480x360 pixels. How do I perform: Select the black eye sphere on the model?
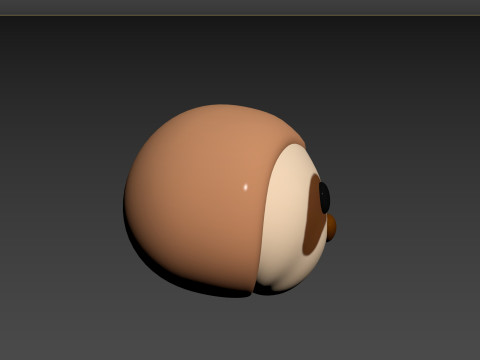pyautogui.click(x=324, y=197)
